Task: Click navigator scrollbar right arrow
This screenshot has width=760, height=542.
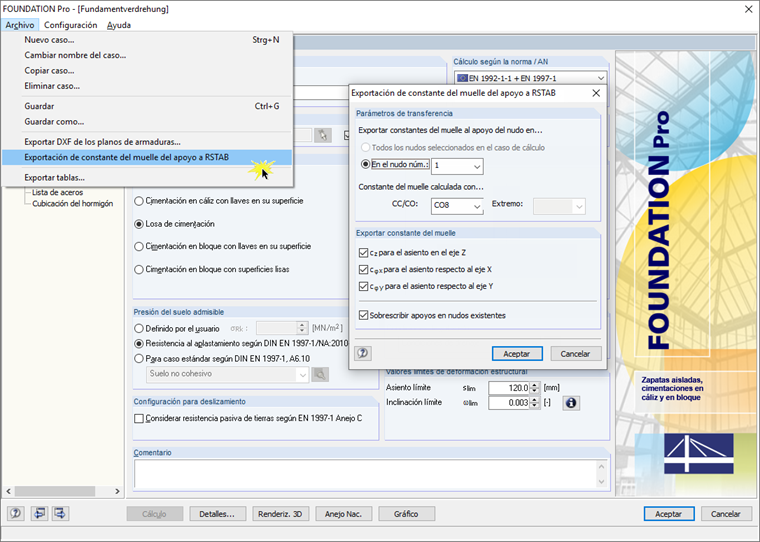Action: (x=117, y=491)
